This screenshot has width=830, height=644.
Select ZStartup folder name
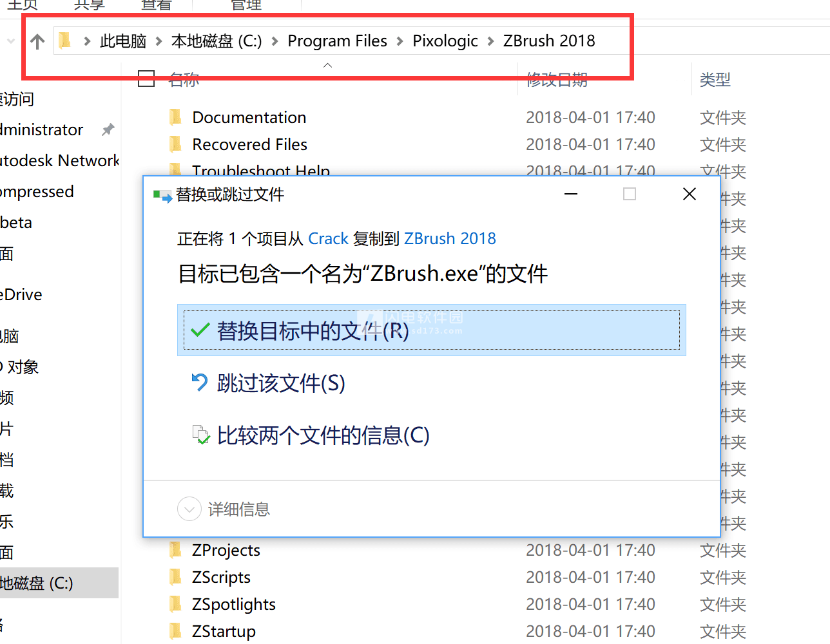(x=224, y=631)
